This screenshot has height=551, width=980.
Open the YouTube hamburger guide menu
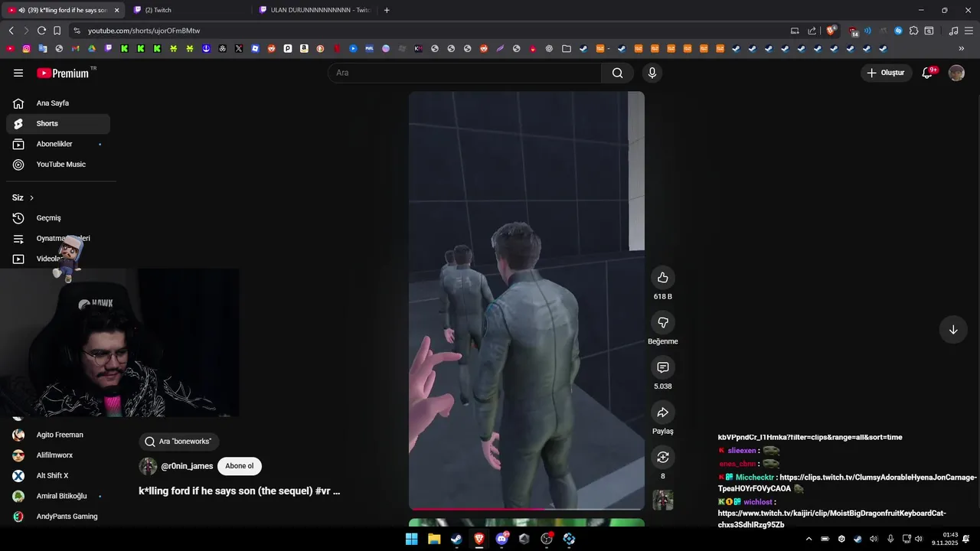click(18, 73)
